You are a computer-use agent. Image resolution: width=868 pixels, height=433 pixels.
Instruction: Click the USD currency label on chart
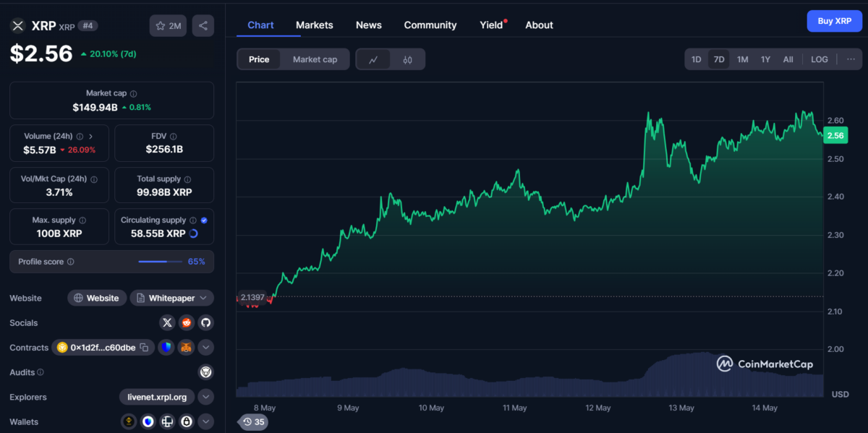pos(840,394)
